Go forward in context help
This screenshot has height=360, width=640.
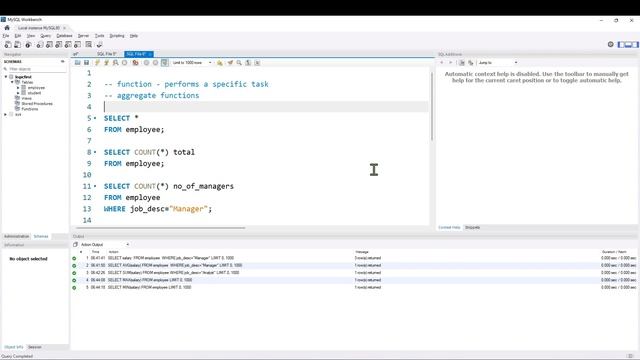click(451, 62)
